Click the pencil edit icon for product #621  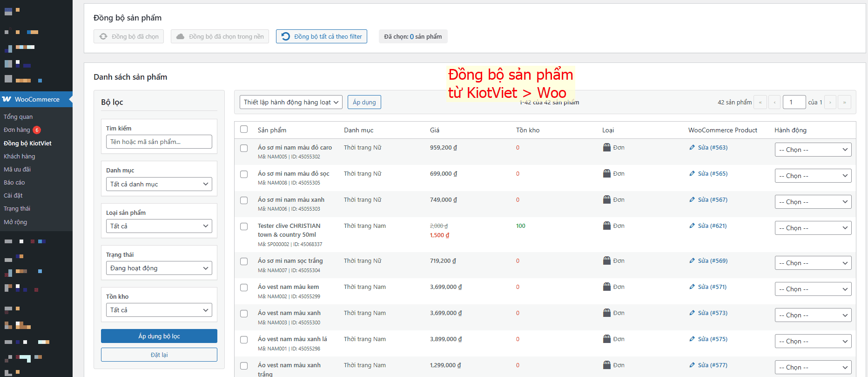692,226
